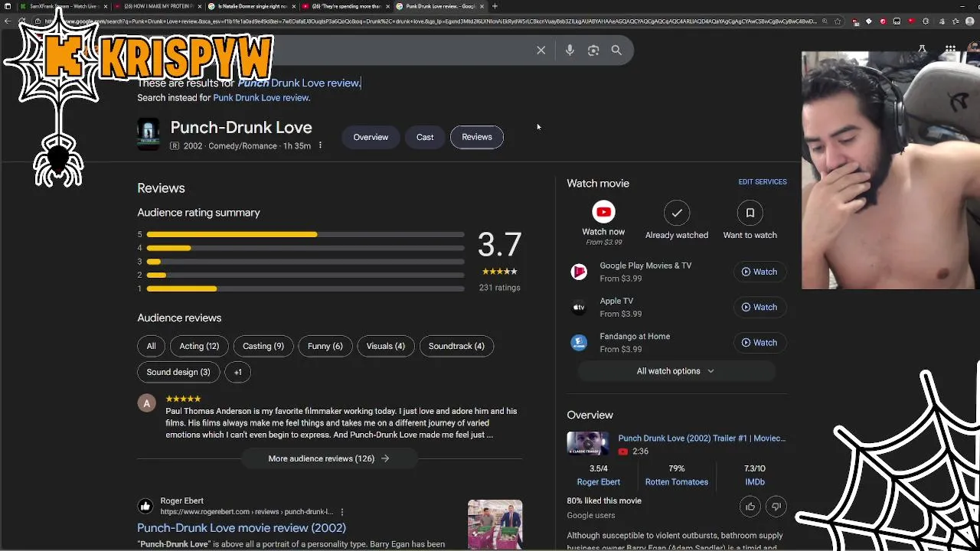Screen dimensions: 980x551
Task: Give the movie a thumbs down
Action: pyautogui.click(x=776, y=507)
